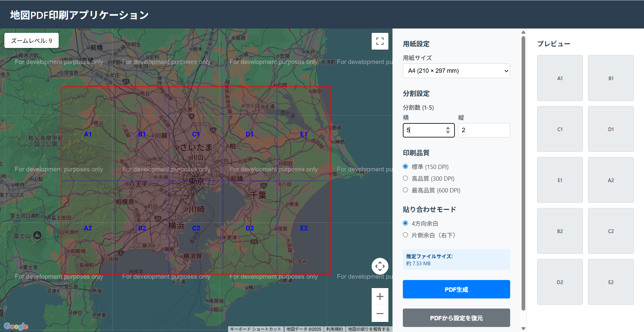Click the Google logo on the map
The height and width of the screenshot is (332, 644).
[x=16, y=326]
